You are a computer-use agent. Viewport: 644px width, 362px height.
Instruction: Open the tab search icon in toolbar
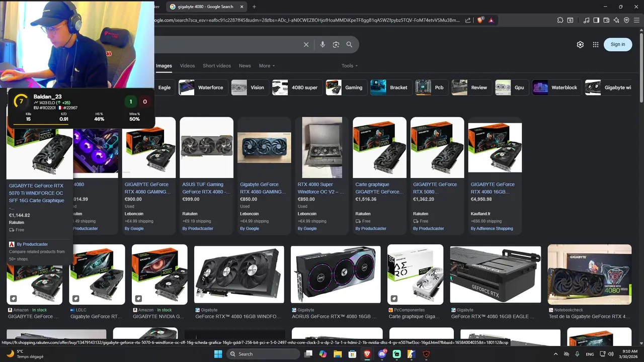tap(570, 20)
